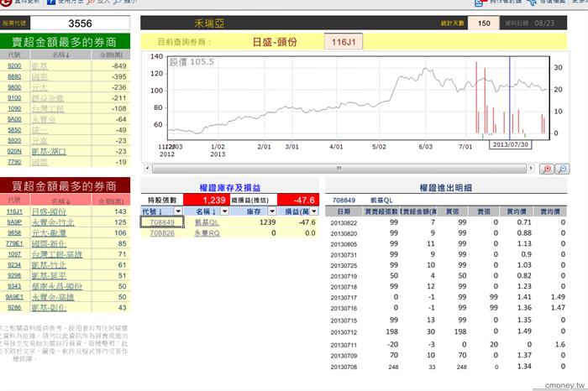The height and width of the screenshot is (391, 588).
Task: Select the 20130711 row in detail table
Action: coord(446,345)
